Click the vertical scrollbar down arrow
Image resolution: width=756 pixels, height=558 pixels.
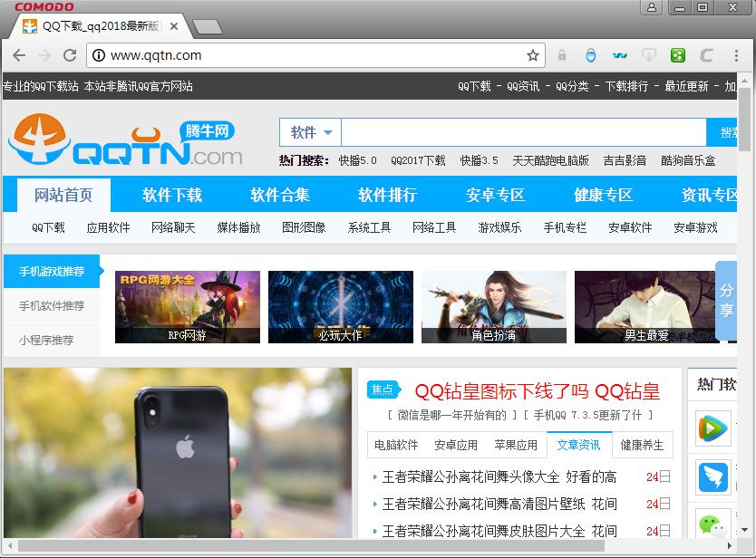(745, 530)
